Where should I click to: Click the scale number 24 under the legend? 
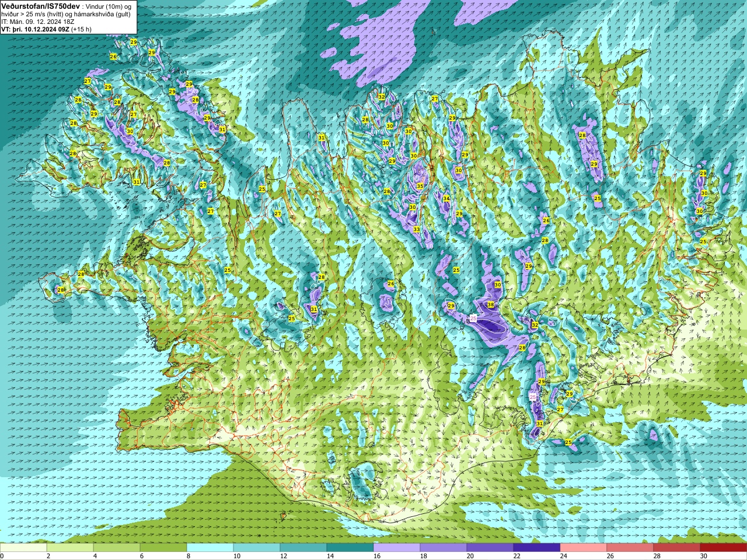tap(563, 556)
